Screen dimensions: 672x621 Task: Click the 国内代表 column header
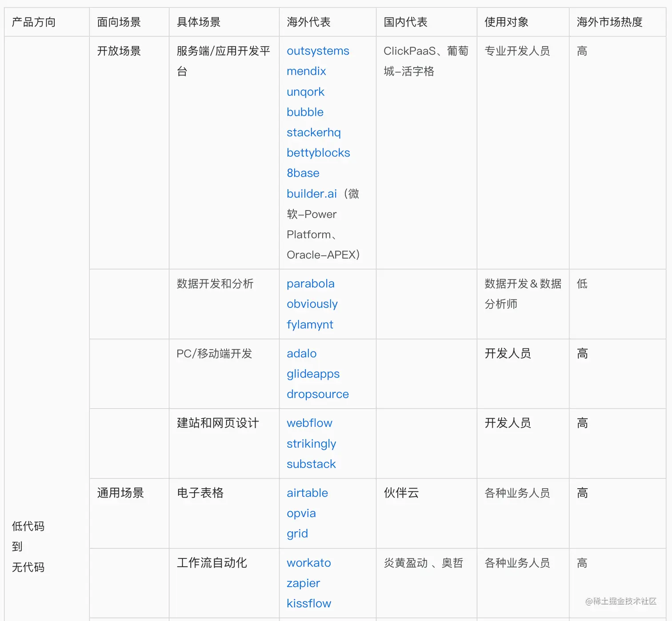click(427, 22)
